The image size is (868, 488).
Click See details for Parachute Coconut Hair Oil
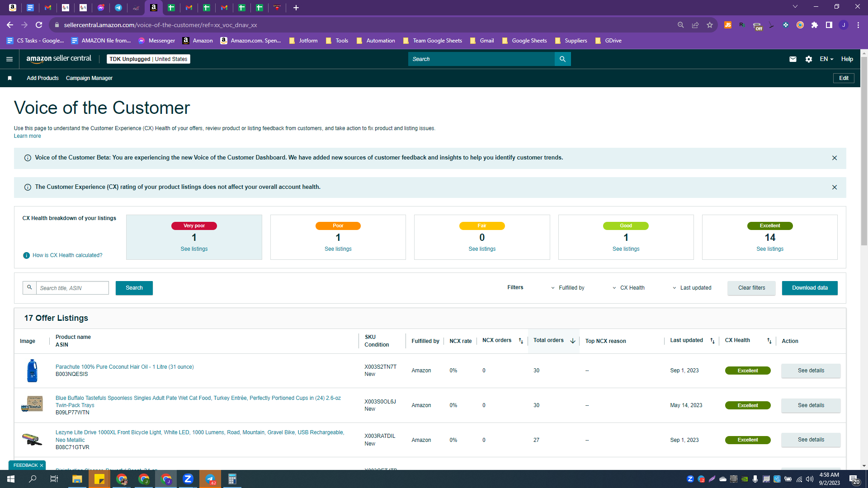pyautogui.click(x=811, y=371)
